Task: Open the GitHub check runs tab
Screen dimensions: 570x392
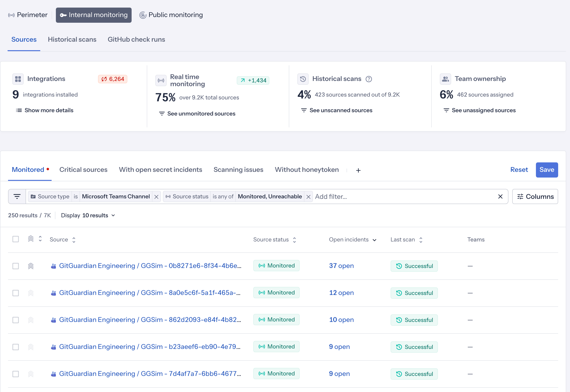Action: [x=136, y=40]
